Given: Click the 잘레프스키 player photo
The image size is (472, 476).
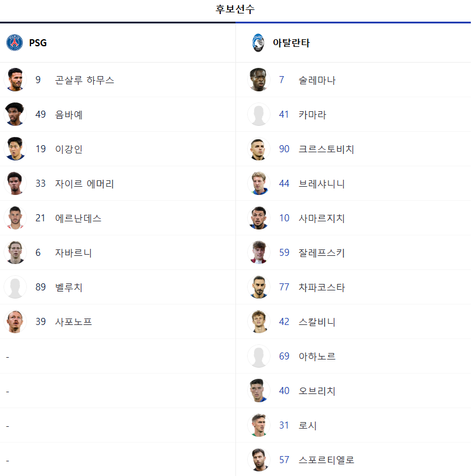Looking at the screenshot, I should pos(259,252).
